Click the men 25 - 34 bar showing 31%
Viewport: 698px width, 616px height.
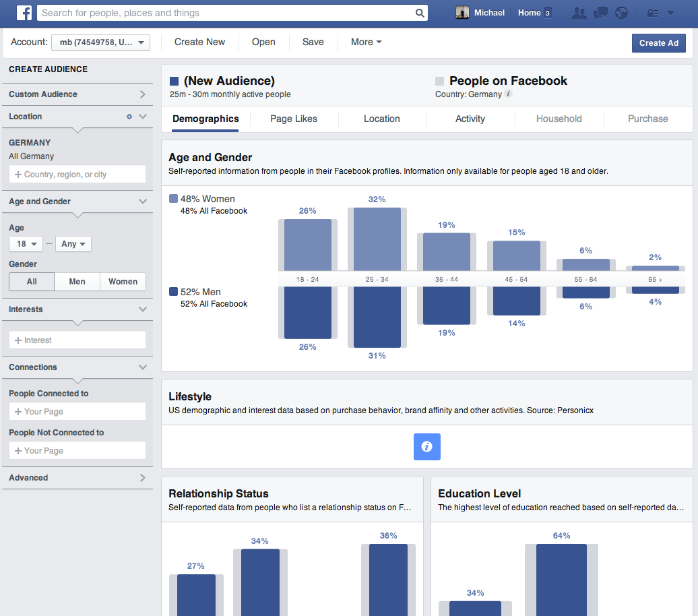pos(377,317)
